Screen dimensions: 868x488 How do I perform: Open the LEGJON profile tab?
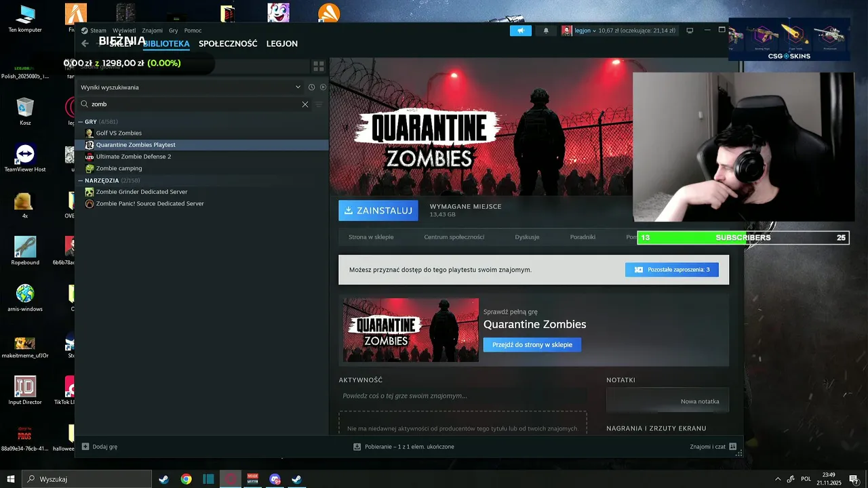click(282, 43)
